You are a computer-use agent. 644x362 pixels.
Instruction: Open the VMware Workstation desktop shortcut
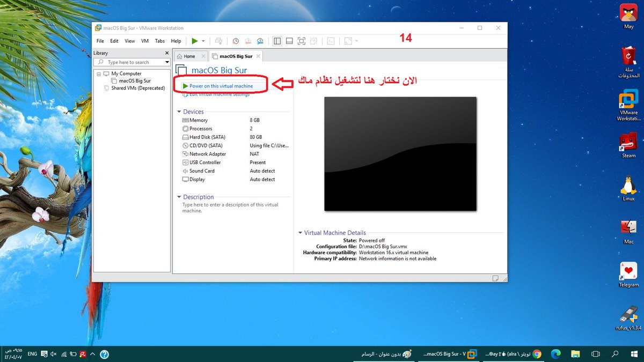point(628,105)
